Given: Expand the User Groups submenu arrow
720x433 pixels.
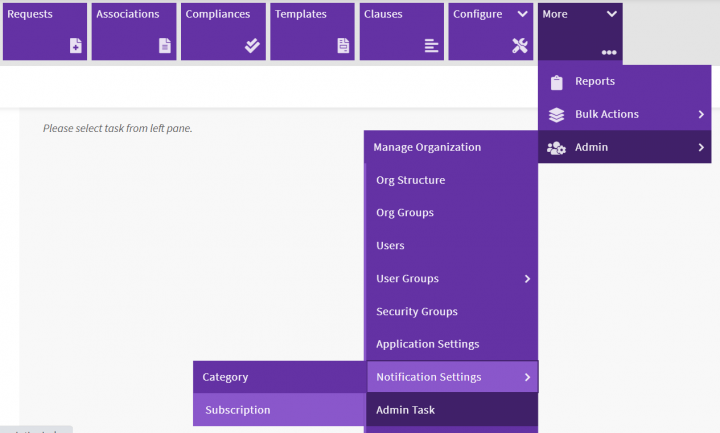Looking at the screenshot, I should click(527, 279).
